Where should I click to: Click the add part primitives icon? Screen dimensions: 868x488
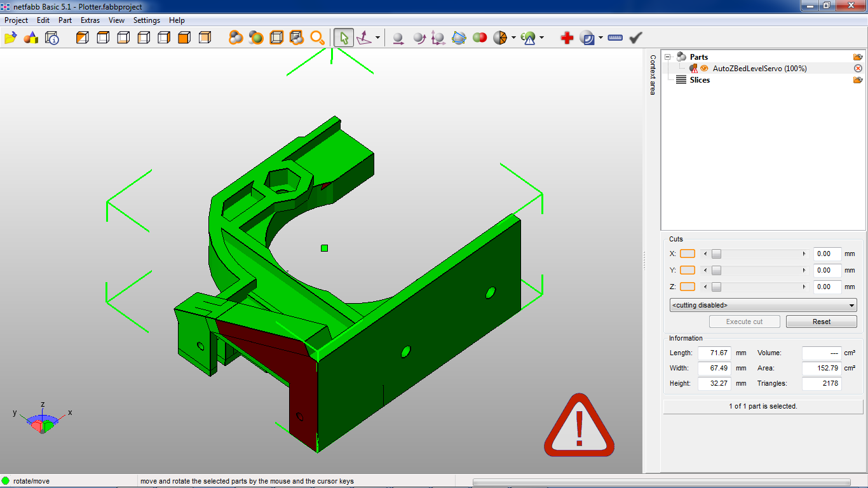pyautogui.click(x=31, y=38)
